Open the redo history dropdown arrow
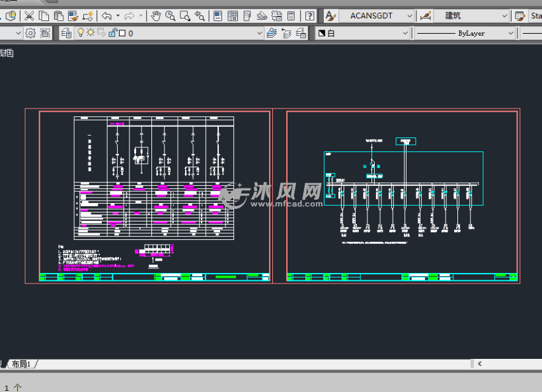The width and height of the screenshot is (542, 392). click(x=141, y=16)
